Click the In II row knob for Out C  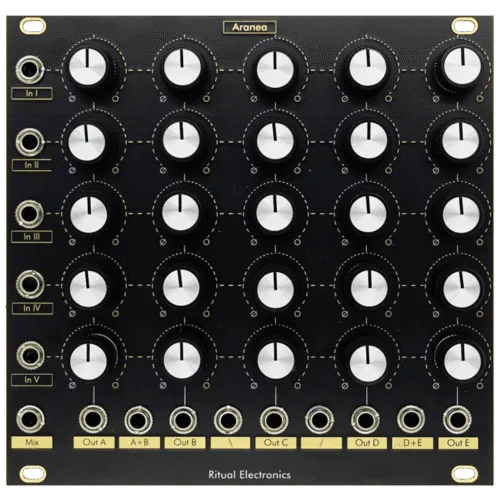click(275, 141)
